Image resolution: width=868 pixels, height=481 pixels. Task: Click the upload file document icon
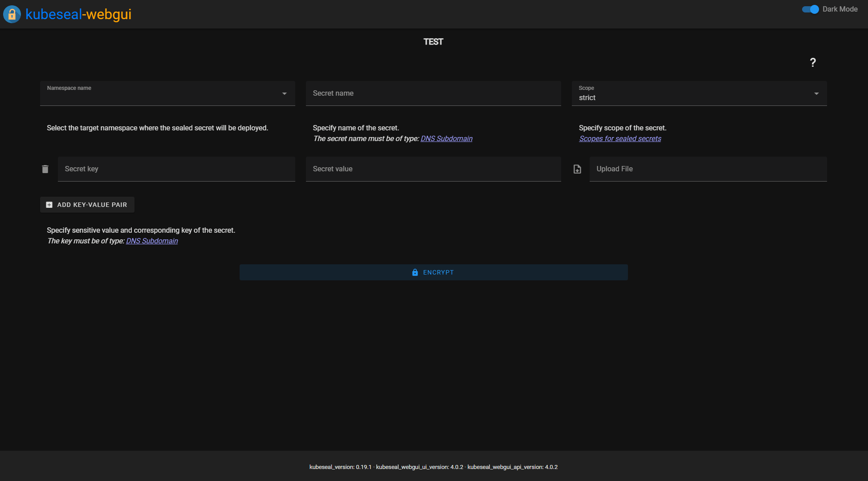tap(577, 169)
